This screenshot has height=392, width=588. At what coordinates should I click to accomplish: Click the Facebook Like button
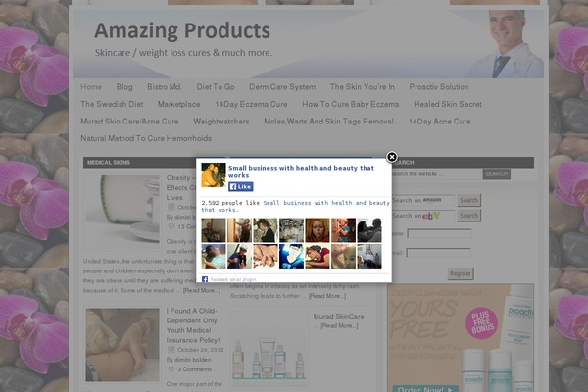click(241, 186)
